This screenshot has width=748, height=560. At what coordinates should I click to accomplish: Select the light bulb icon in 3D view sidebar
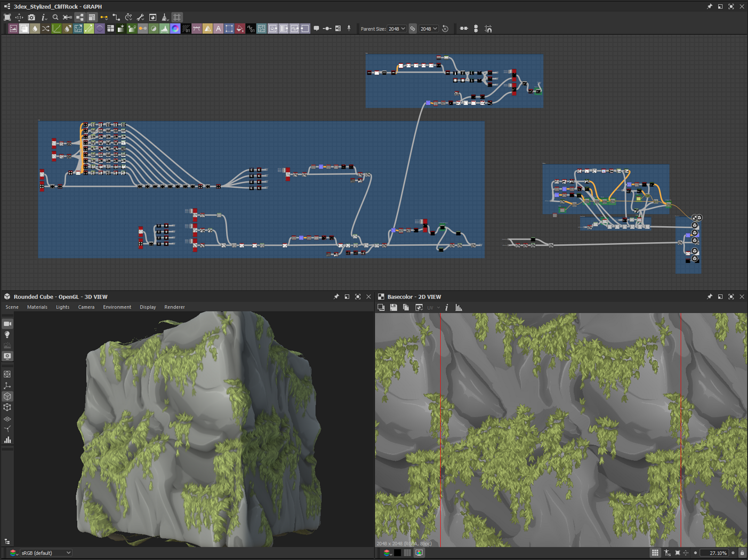(7, 335)
